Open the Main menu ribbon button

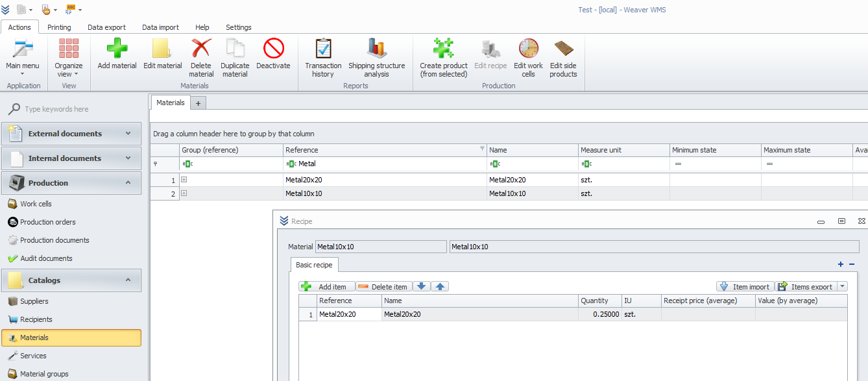tap(23, 58)
